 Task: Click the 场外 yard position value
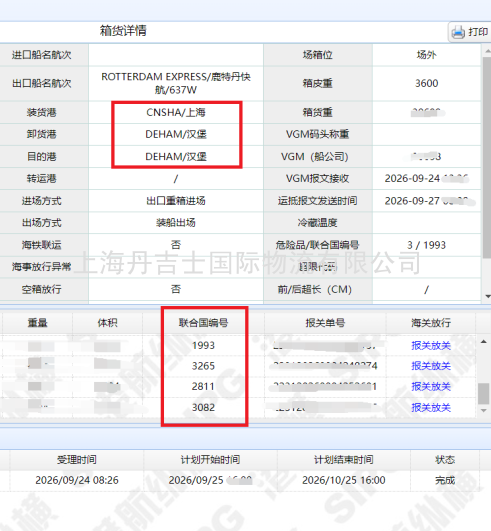427,55
